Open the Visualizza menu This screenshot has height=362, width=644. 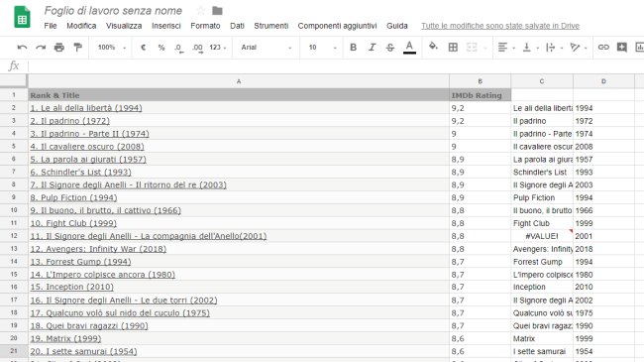(124, 26)
